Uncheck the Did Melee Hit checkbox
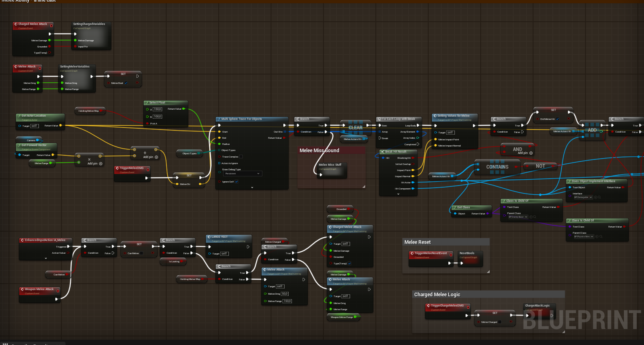The width and height of the screenshot is (644, 345). tap(557, 119)
